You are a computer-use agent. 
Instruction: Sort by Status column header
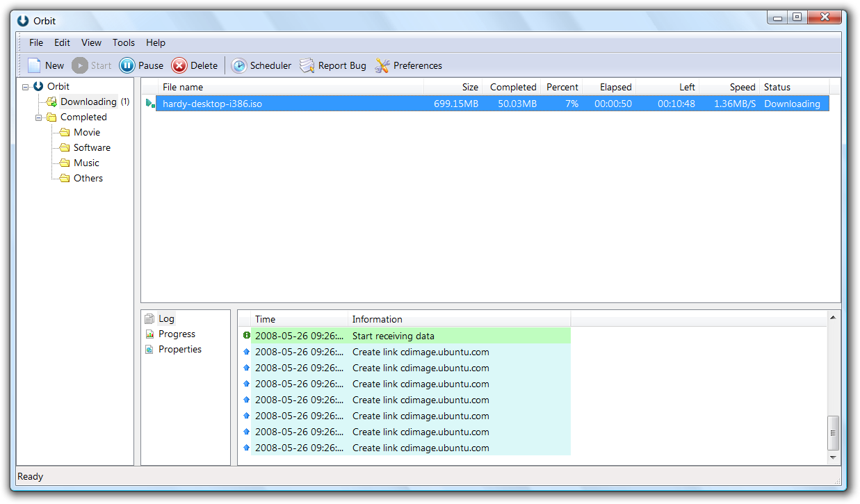pyautogui.click(x=794, y=87)
